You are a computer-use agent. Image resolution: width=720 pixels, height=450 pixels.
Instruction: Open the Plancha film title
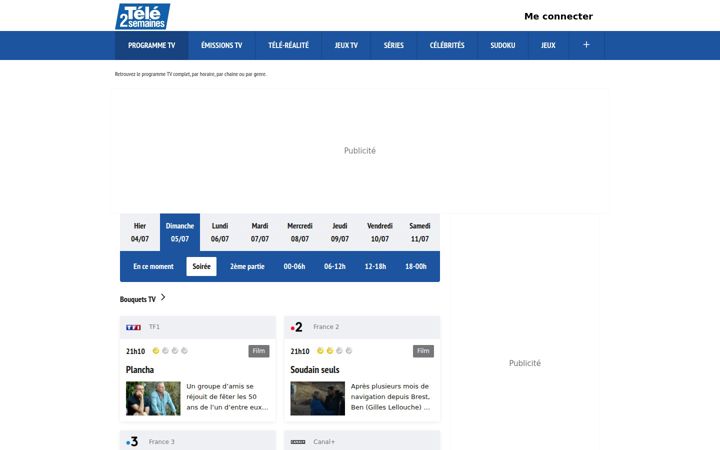click(x=140, y=370)
